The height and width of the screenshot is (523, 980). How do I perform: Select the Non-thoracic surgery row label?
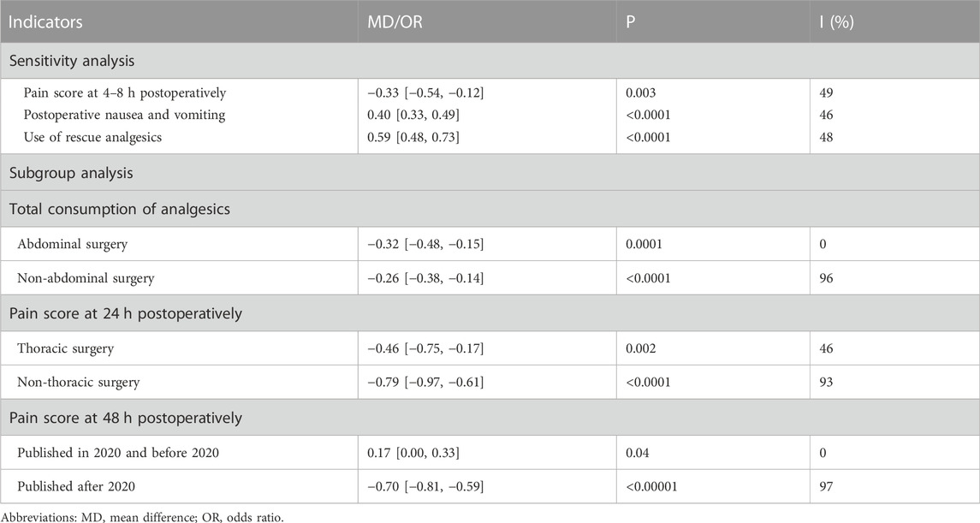pos(79,383)
